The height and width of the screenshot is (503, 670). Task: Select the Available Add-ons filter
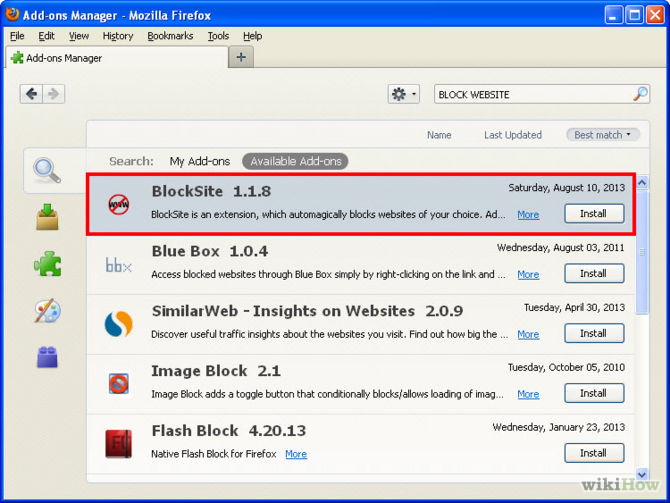[x=295, y=161]
